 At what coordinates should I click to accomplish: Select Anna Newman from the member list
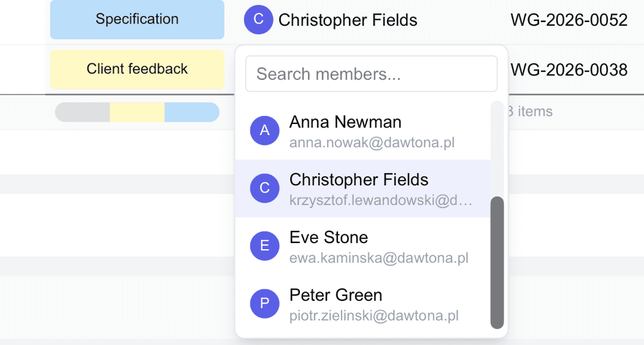[x=345, y=122]
